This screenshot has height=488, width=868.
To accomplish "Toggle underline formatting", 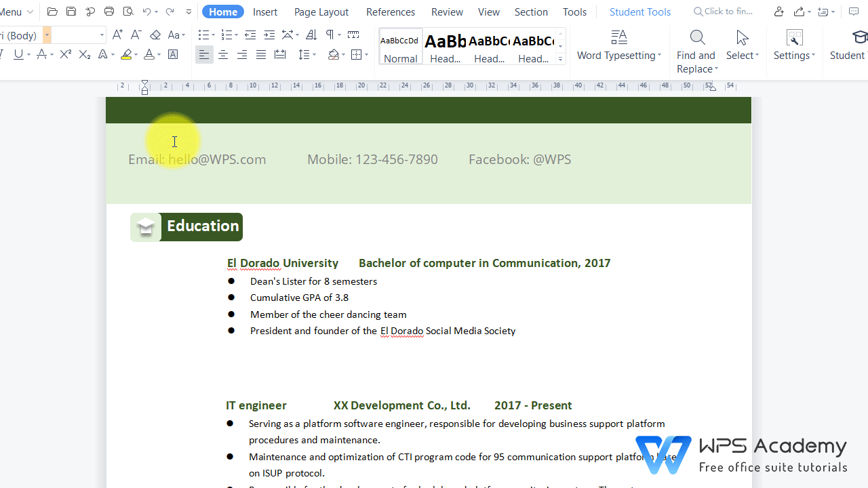I will point(18,54).
